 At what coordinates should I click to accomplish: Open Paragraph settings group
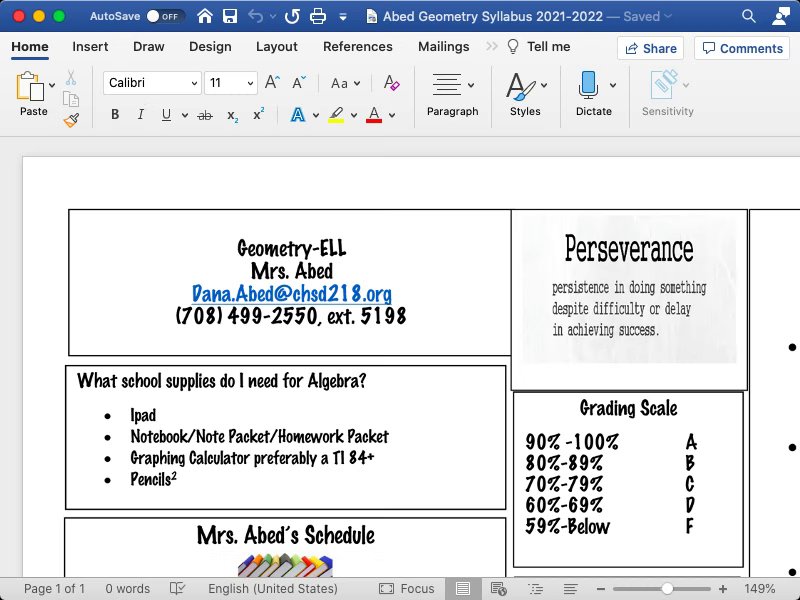(x=453, y=94)
